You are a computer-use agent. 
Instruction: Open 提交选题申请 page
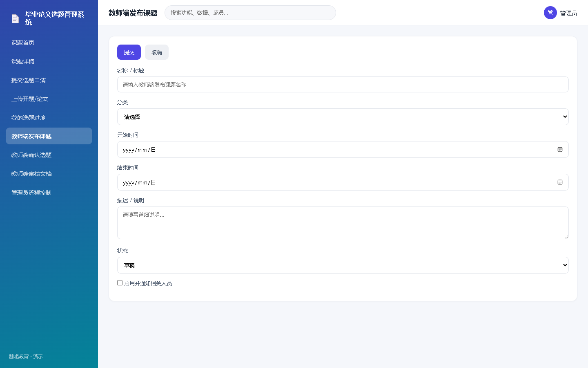pos(49,80)
